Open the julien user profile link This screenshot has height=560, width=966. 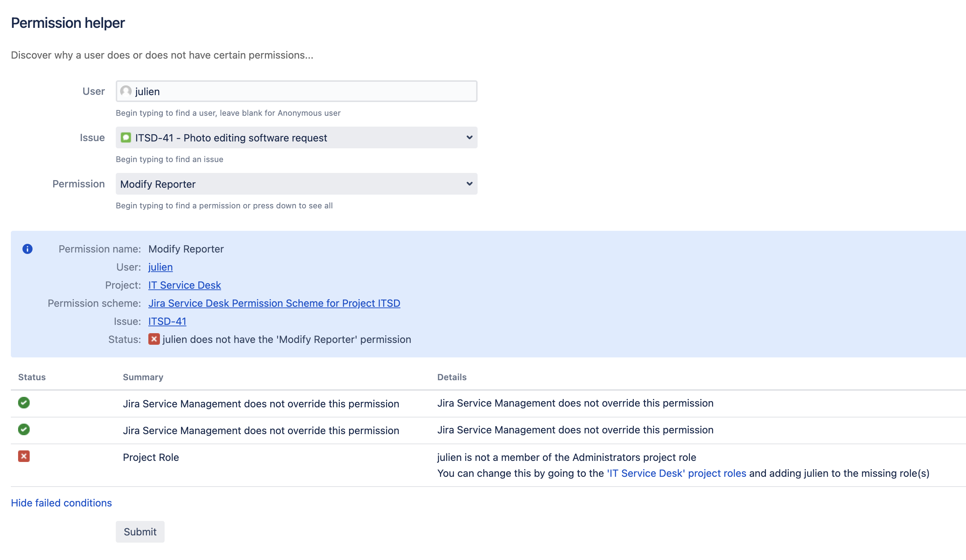[x=160, y=267]
